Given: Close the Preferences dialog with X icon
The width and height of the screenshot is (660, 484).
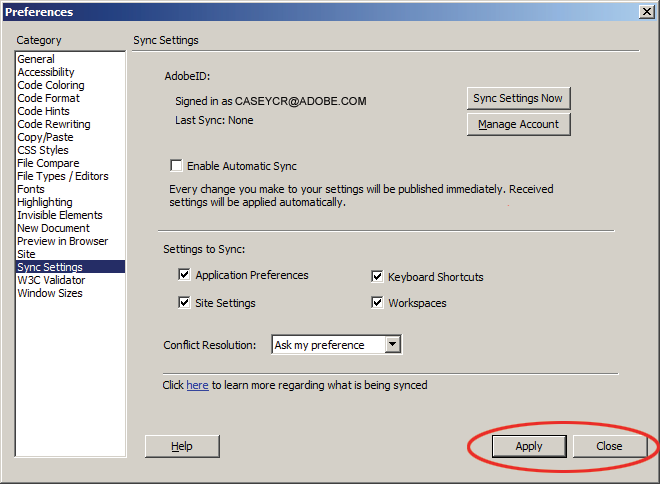Looking at the screenshot, I should 647,12.
